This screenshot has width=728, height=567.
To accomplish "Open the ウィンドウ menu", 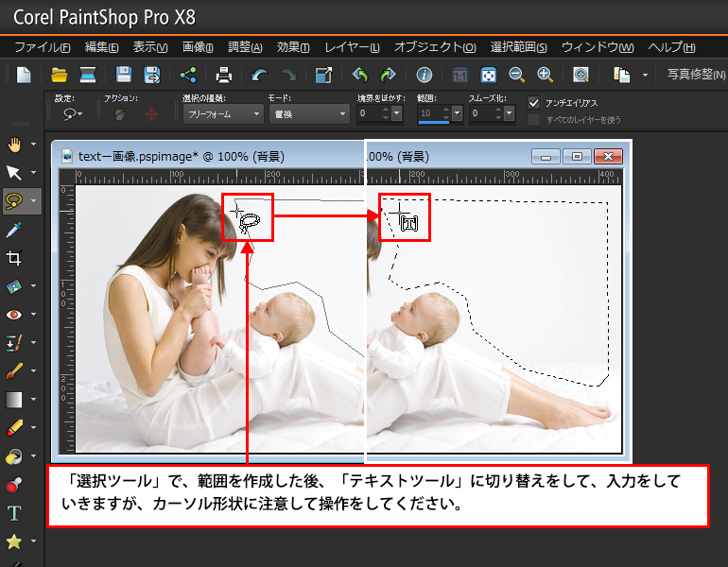I will coord(598,47).
